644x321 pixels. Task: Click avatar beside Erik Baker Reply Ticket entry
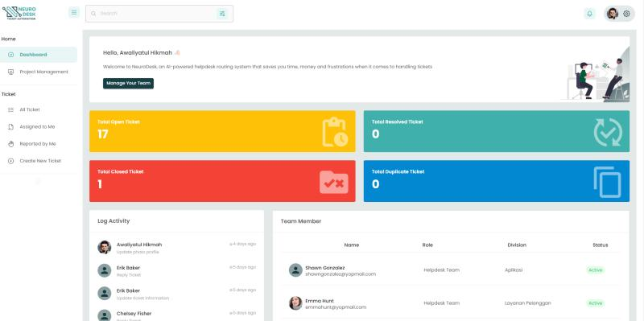(105, 270)
